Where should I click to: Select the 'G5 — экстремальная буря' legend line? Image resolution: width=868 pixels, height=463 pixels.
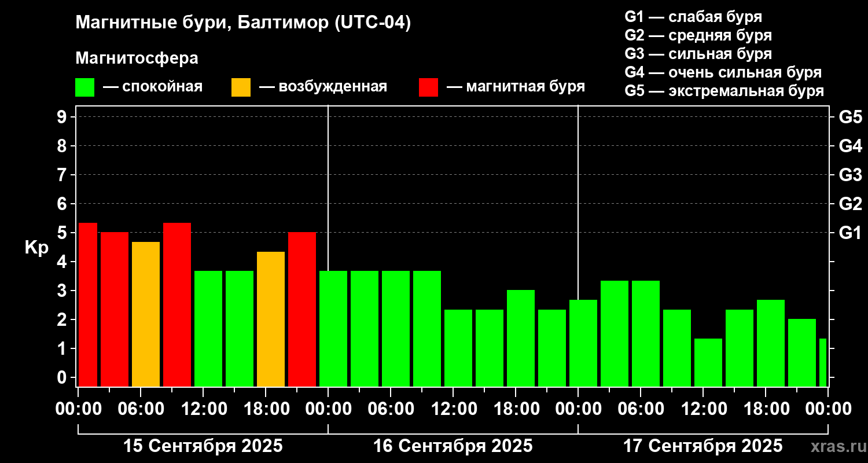(724, 91)
